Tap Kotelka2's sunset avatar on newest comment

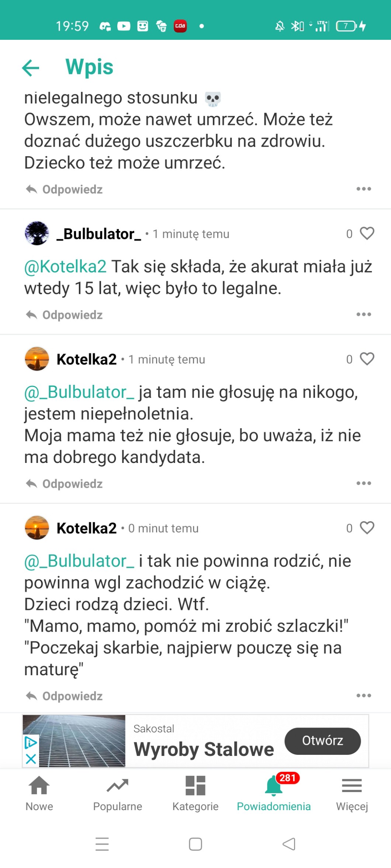(37, 528)
